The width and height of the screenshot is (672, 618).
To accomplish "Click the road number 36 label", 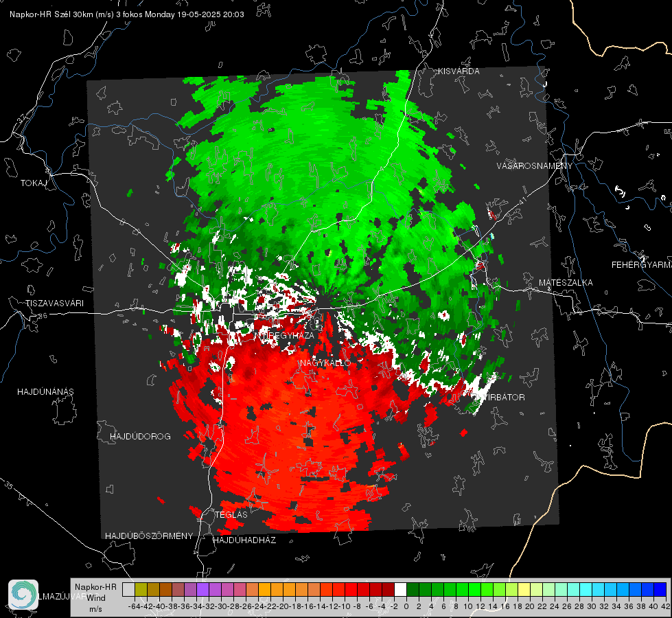I will [43, 316].
